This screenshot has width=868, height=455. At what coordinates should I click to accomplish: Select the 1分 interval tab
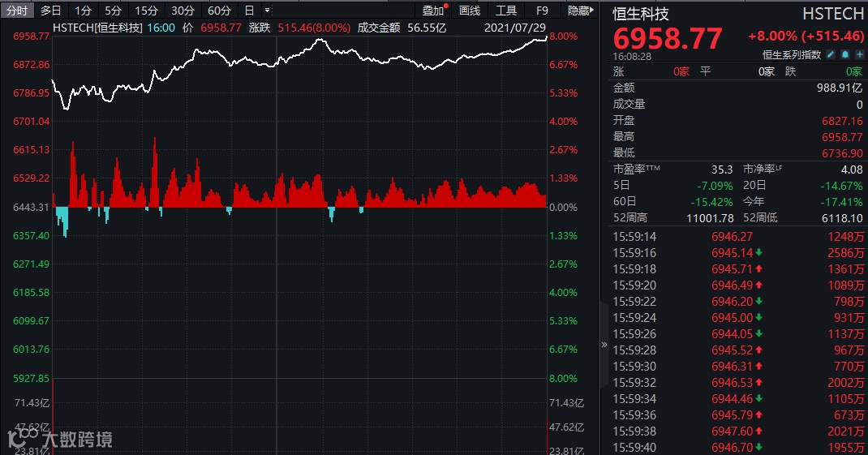(83, 10)
